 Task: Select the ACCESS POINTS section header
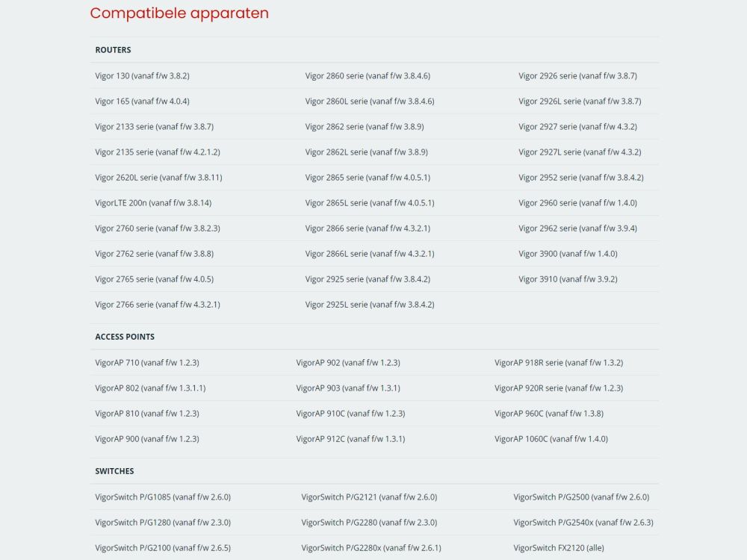pyautogui.click(x=125, y=337)
